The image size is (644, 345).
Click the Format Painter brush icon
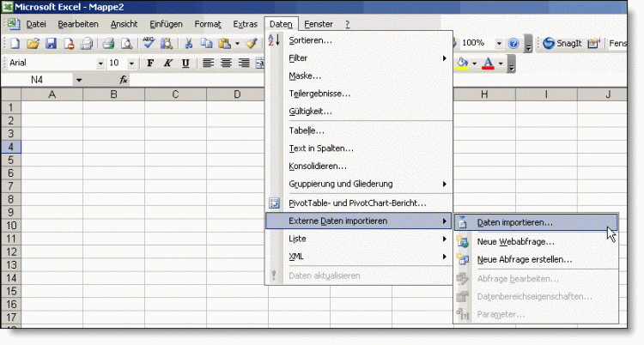[x=251, y=43]
